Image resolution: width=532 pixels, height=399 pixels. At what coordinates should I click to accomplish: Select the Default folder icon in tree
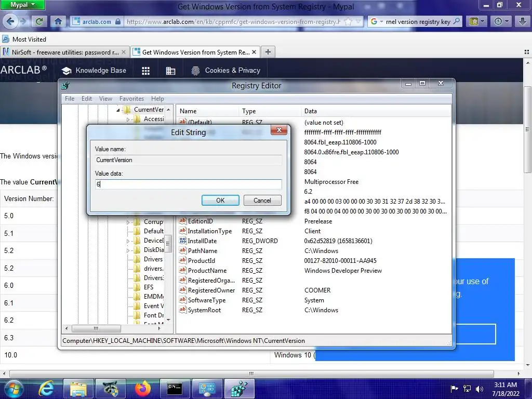pos(137,231)
